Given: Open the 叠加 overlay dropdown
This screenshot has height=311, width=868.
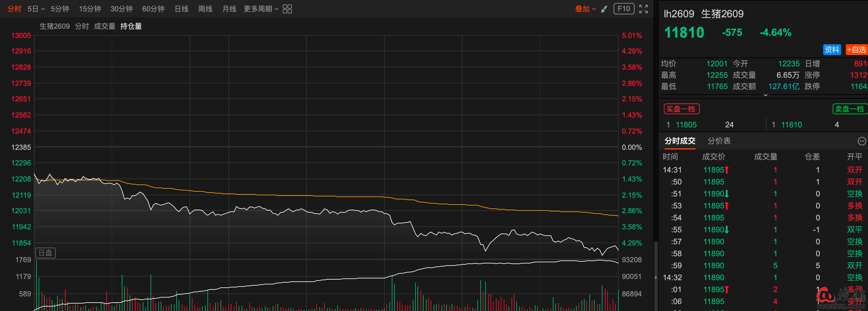Looking at the screenshot, I should 585,9.
